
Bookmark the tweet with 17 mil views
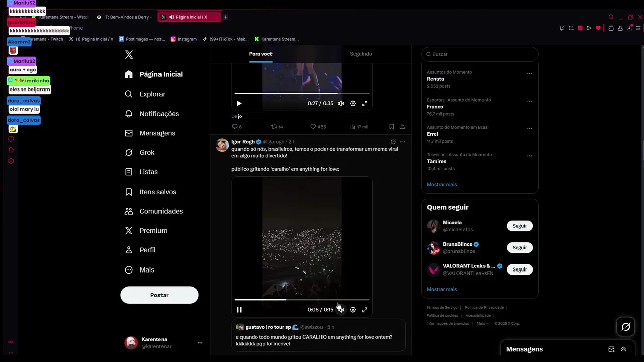[x=391, y=127]
